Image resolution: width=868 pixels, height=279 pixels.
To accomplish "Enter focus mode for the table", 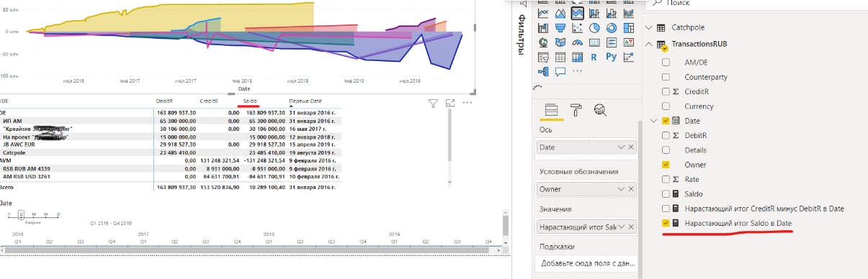I will [x=451, y=104].
